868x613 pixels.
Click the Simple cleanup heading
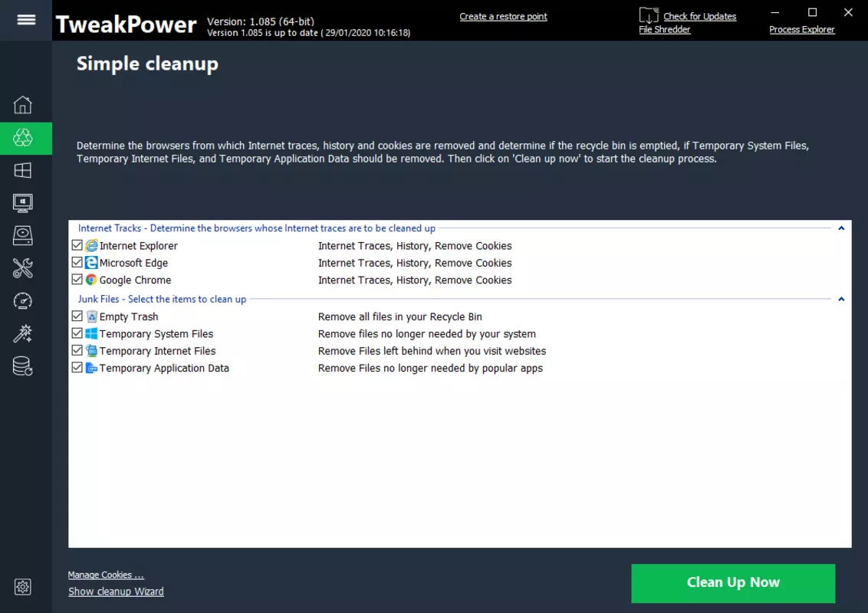147,64
